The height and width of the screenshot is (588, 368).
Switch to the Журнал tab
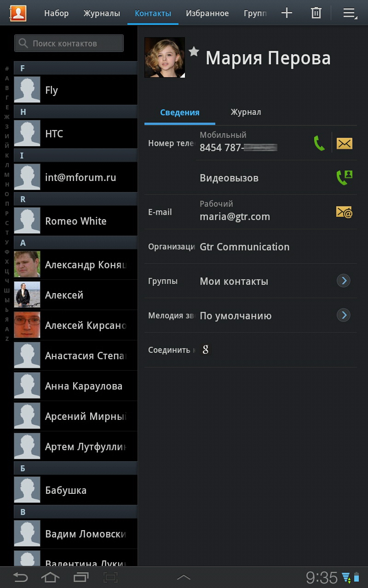tap(246, 112)
